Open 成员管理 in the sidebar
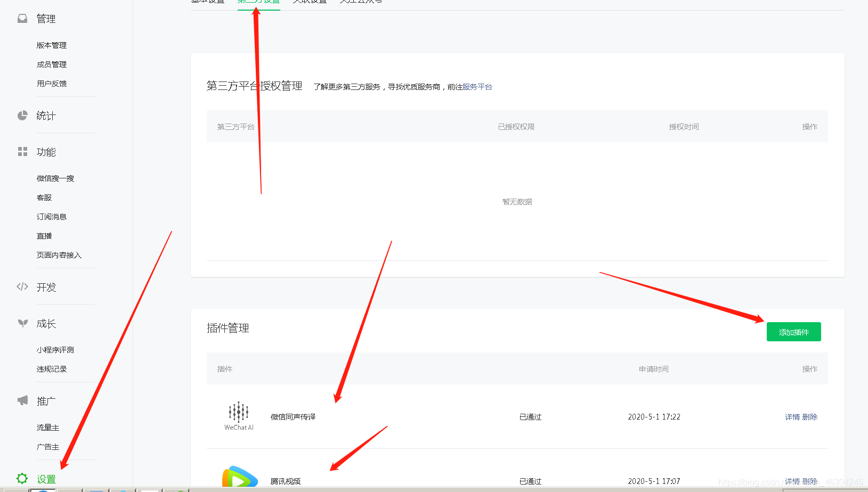The image size is (868, 492). (52, 64)
